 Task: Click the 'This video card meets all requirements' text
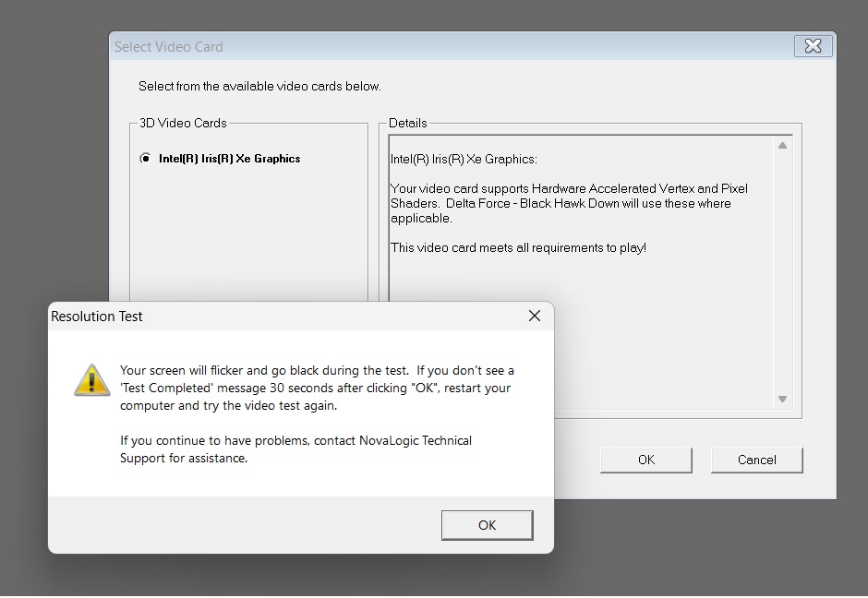point(518,248)
